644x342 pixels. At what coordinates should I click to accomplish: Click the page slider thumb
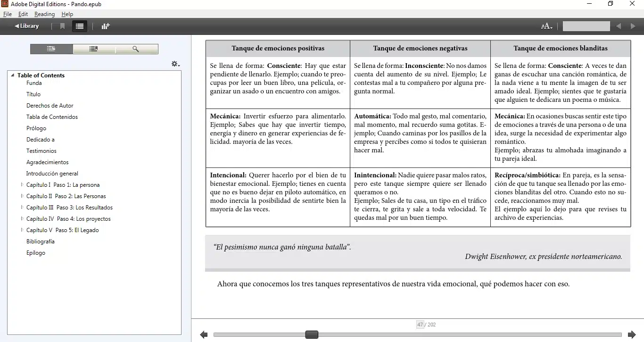tap(312, 334)
